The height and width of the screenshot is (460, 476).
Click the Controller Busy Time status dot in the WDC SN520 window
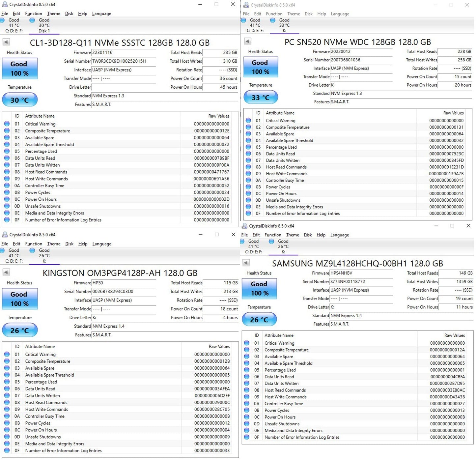pyautogui.click(x=248, y=180)
